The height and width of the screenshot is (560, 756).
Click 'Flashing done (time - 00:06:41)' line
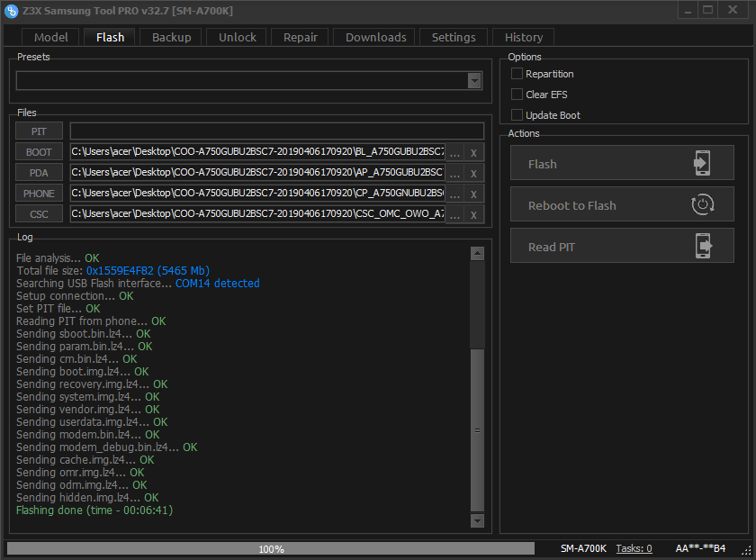click(x=94, y=510)
